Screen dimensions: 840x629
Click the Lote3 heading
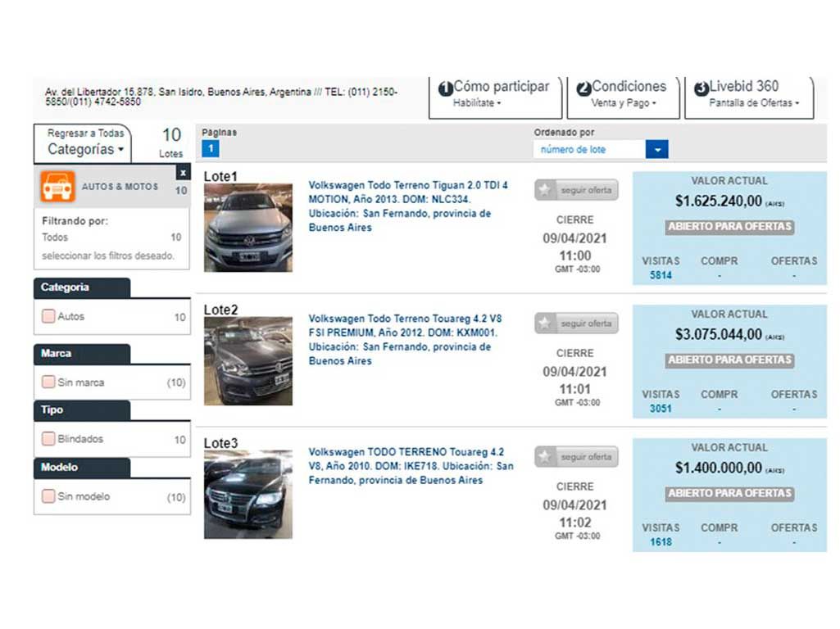(x=220, y=443)
